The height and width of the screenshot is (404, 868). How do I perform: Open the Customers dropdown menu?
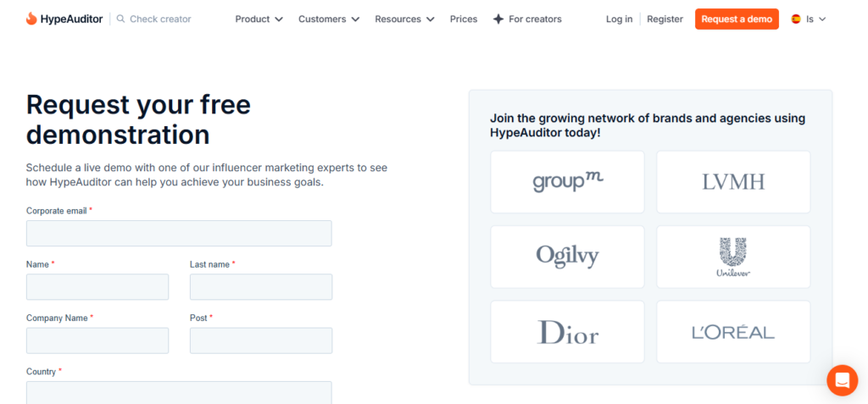(329, 19)
